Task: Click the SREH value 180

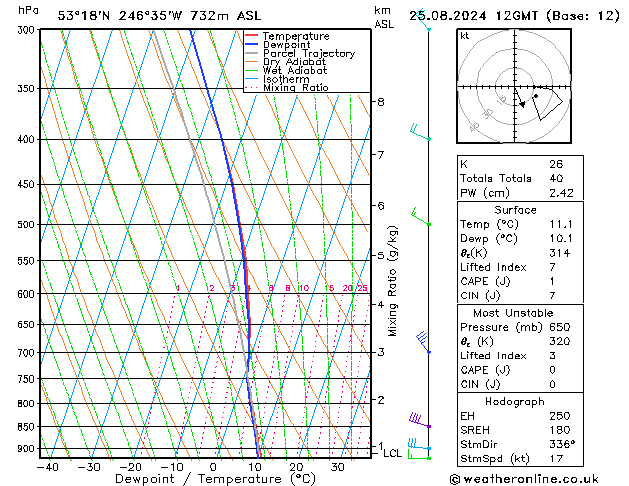Action: tap(560, 430)
